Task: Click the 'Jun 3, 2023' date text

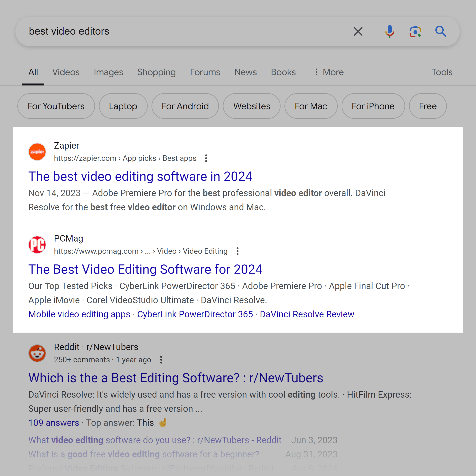Action: click(314, 440)
